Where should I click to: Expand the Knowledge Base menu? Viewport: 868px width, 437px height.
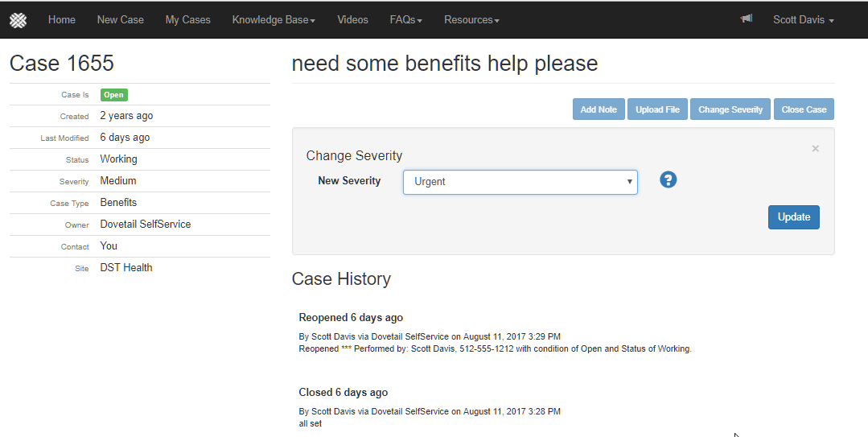click(274, 19)
